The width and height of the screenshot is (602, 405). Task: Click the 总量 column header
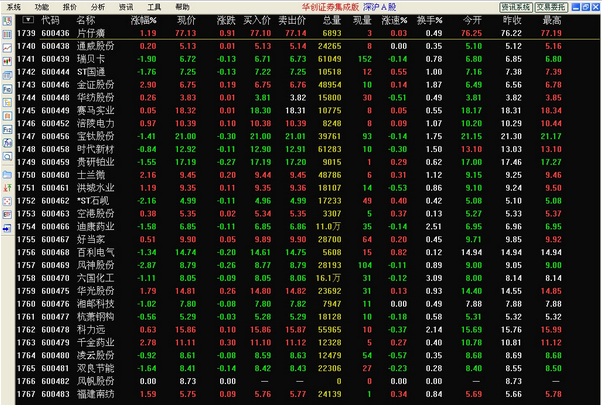330,19
